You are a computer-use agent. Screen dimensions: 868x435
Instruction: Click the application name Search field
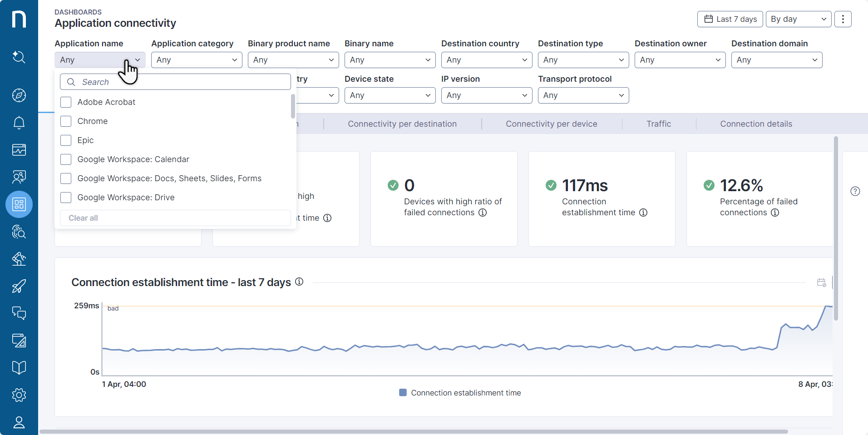pyautogui.click(x=182, y=82)
